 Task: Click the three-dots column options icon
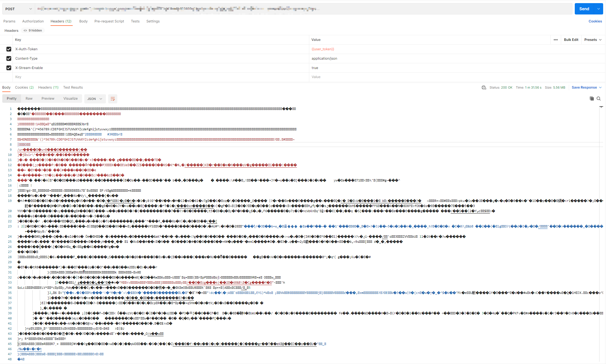coord(556,40)
